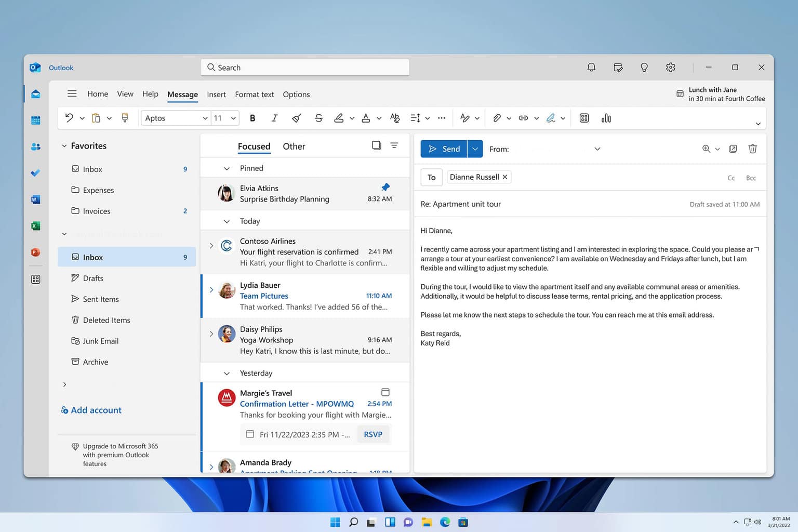
Task: Discard the draft with the trash icon
Action: tap(752, 149)
